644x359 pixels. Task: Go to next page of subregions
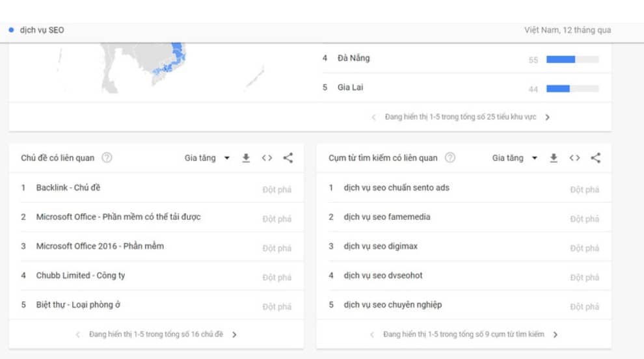pyautogui.click(x=548, y=117)
